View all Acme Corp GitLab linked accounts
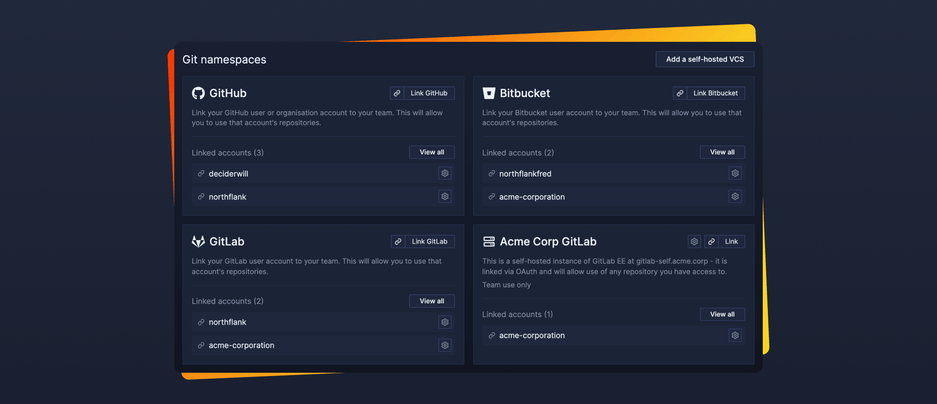 tap(722, 314)
